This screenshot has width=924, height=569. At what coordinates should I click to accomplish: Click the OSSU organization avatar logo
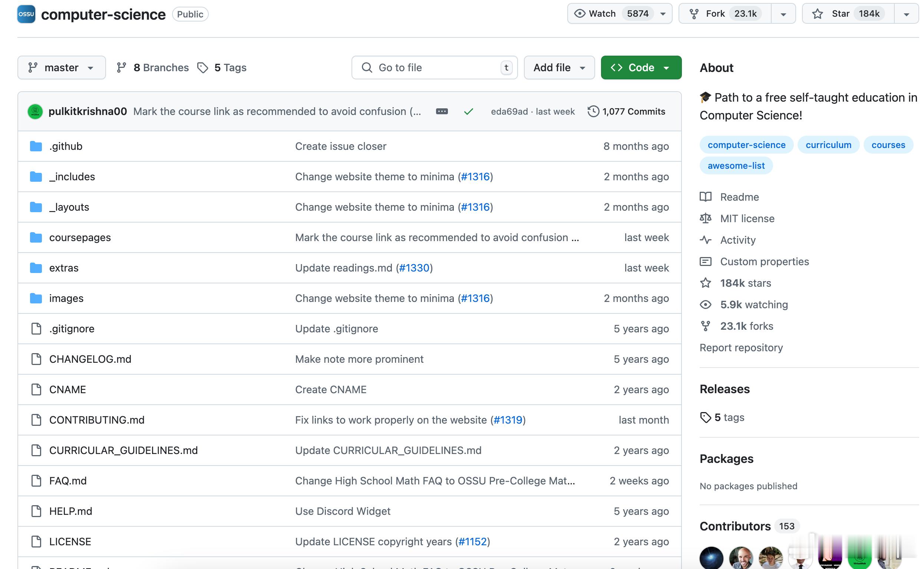(x=26, y=14)
